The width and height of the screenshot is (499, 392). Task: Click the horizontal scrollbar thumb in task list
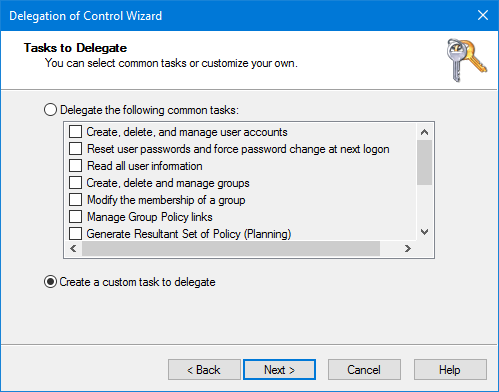click(231, 249)
